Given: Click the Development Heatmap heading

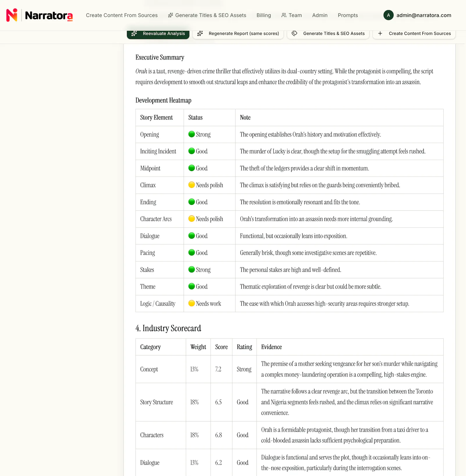Looking at the screenshot, I should coord(163,100).
